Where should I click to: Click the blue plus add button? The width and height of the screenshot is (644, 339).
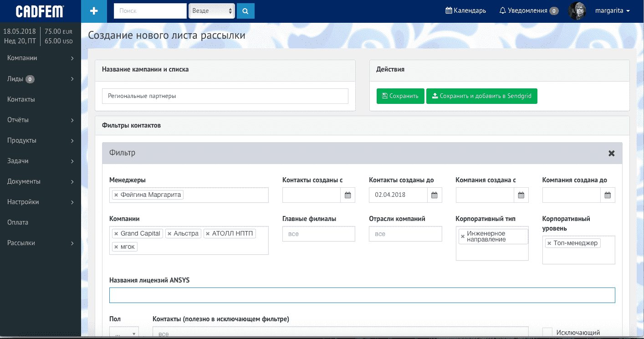click(x=94, y=11)
